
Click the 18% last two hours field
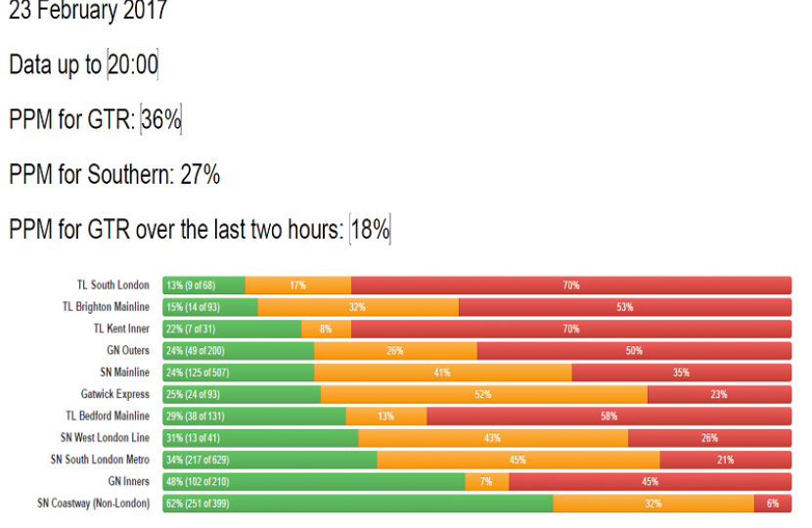coord(370,230)
